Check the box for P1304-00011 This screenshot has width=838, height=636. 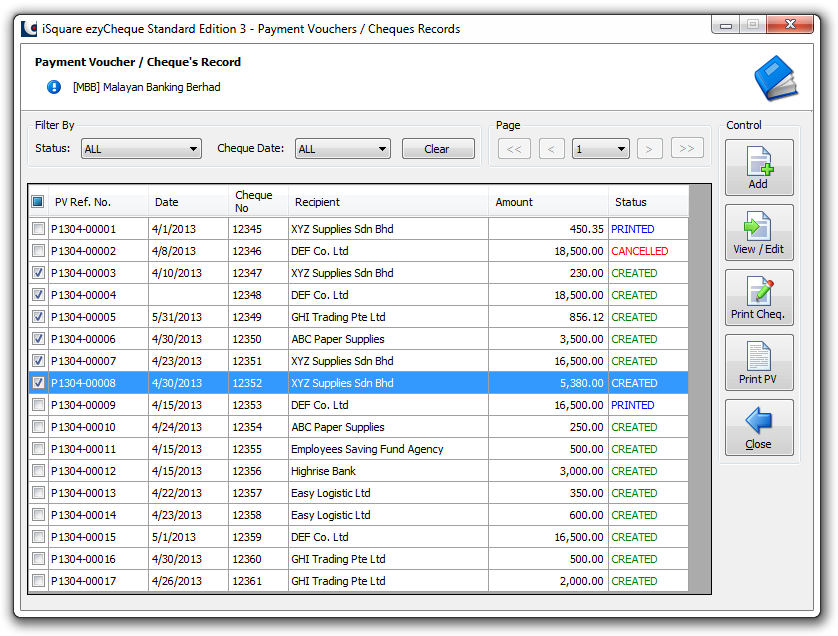[x=38, y=448]
